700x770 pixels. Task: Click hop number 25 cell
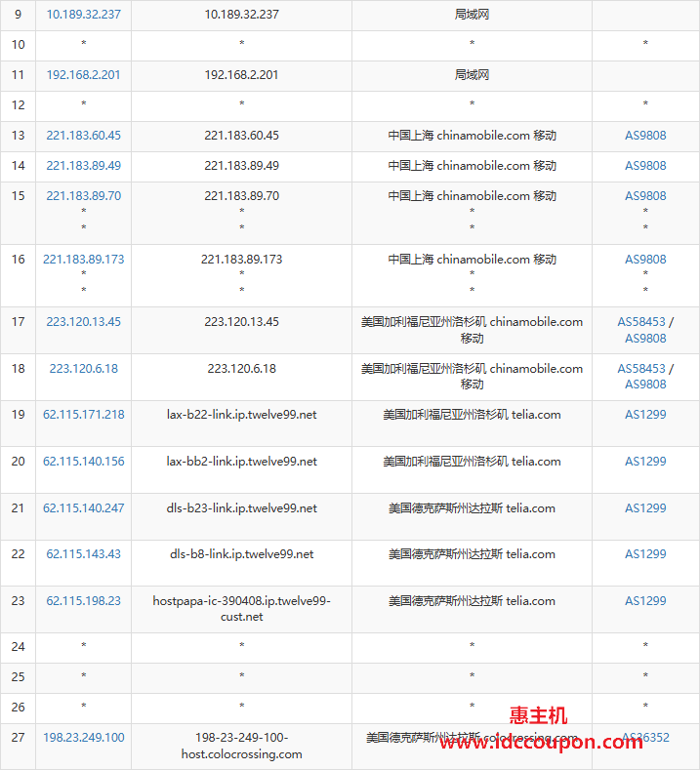click(x=18, y=676)
